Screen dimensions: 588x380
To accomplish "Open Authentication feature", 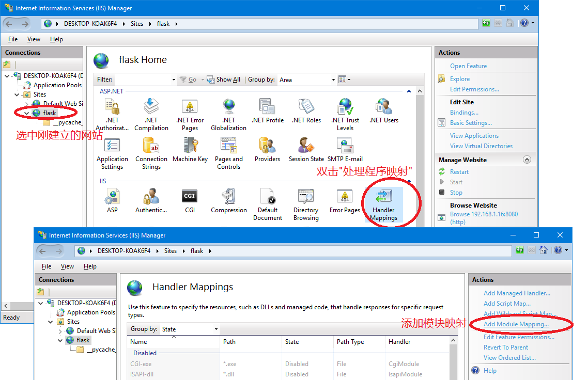I will (x=151, y=201).
